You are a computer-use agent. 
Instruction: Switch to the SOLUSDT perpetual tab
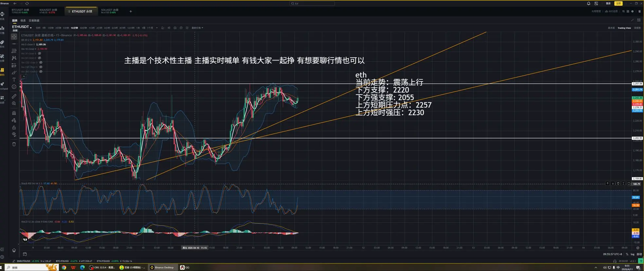[x=110, y=11]
